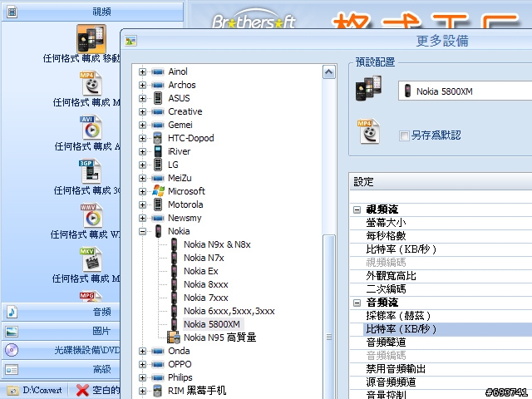Select the 螢幕大小 setting row
Image resolution: width=532 pixels, height=399 pixels.
coord(441,223)
